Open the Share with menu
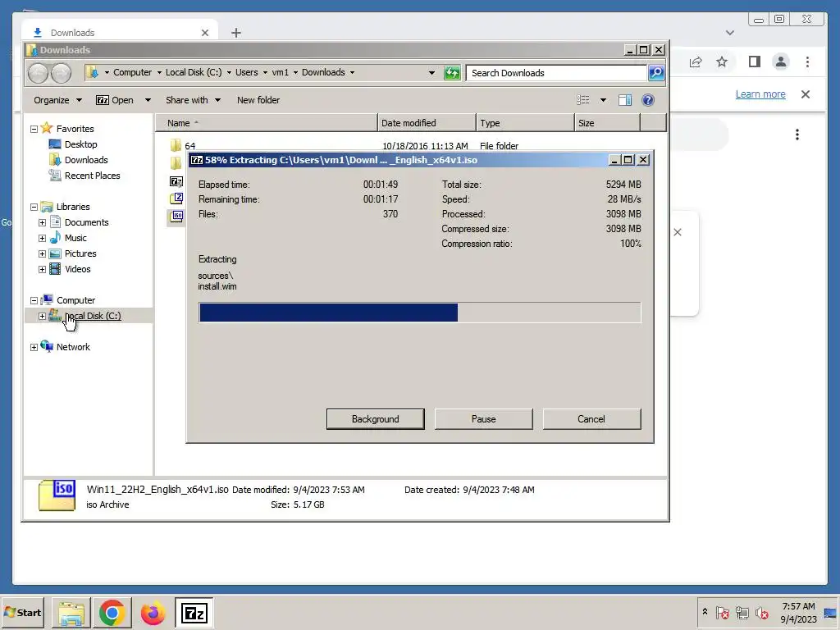This screenshot has height=630, width=840. click(193, 100)
